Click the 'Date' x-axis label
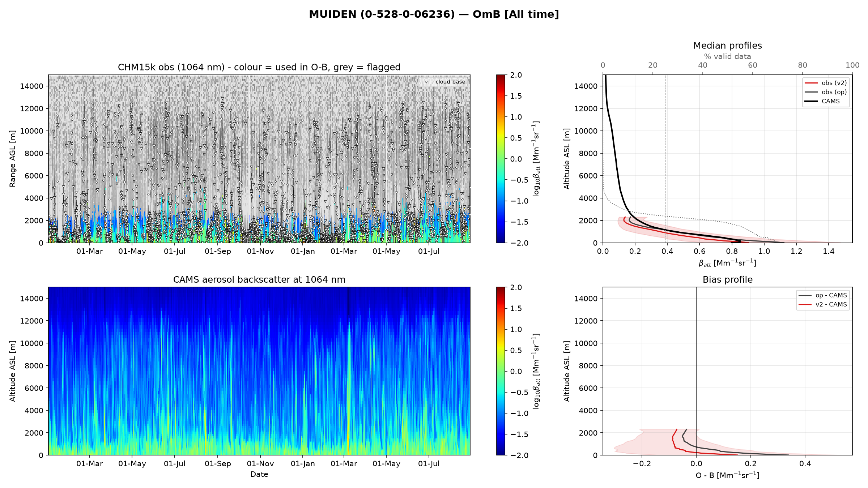The height and width of the screenshot is (488, 868). click(x=259, y=474)
